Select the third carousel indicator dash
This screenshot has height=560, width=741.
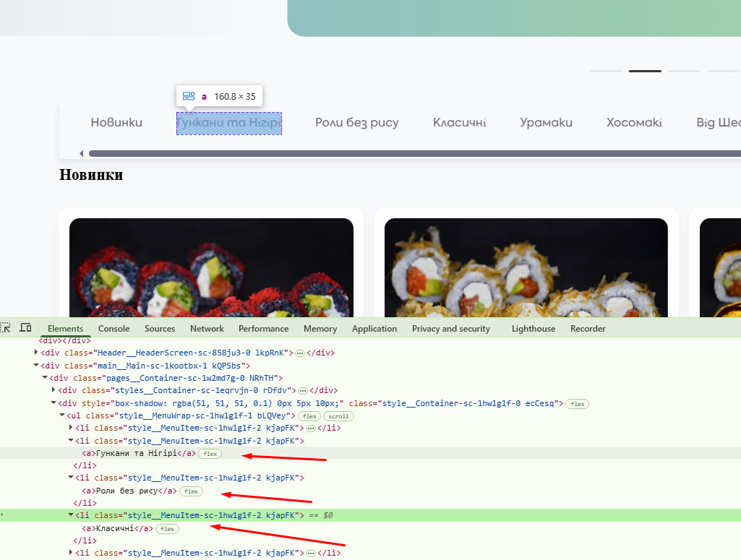[x=684, y=71]
